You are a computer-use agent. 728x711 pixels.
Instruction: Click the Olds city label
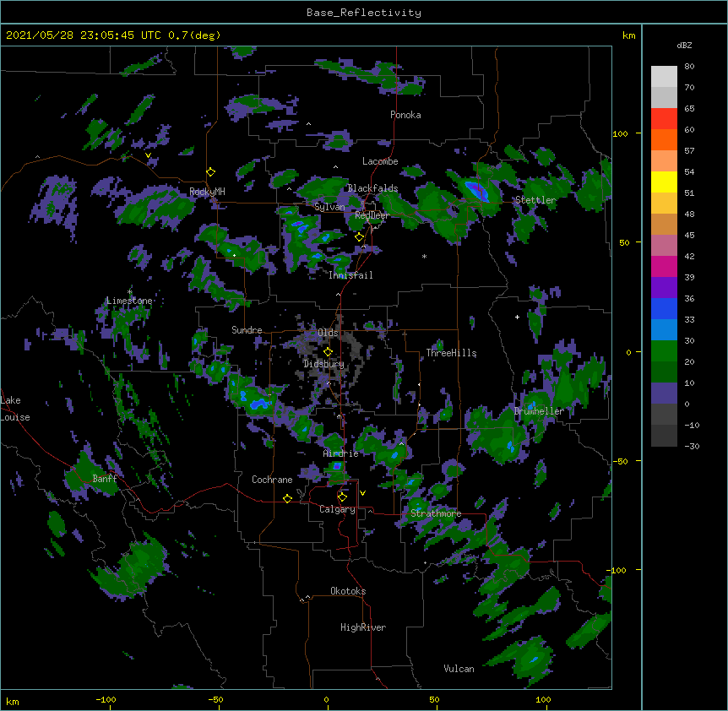328,333
